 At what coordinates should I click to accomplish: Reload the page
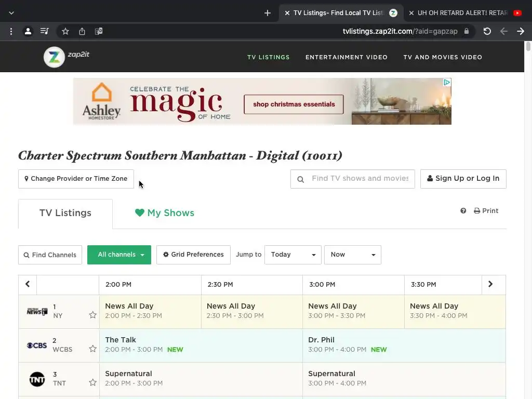(x=487, y=32)
